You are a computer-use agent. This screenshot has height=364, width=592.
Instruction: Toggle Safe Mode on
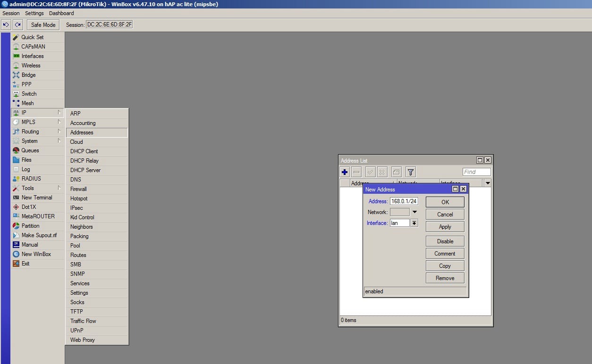coord(43,25)
